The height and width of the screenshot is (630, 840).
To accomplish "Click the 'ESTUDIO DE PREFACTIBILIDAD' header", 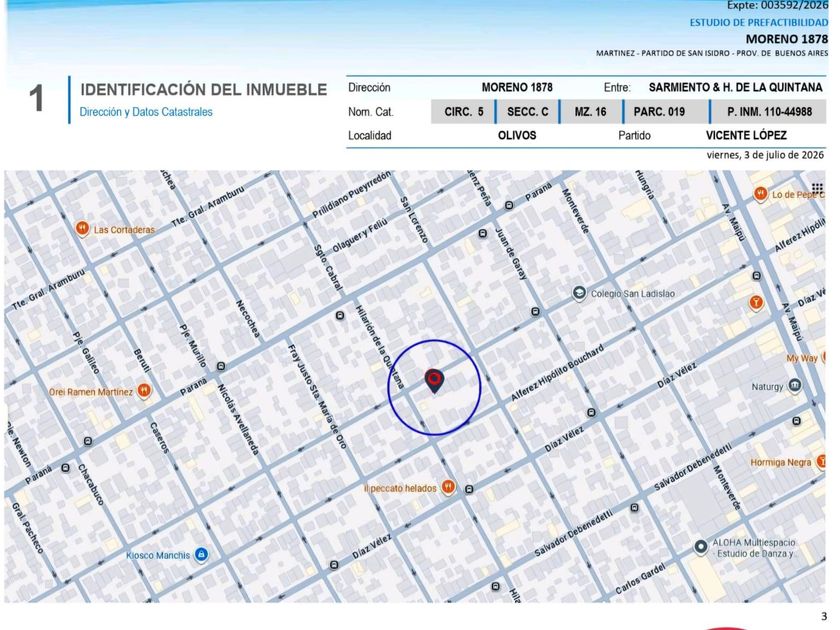I will (x=759, y=22).
